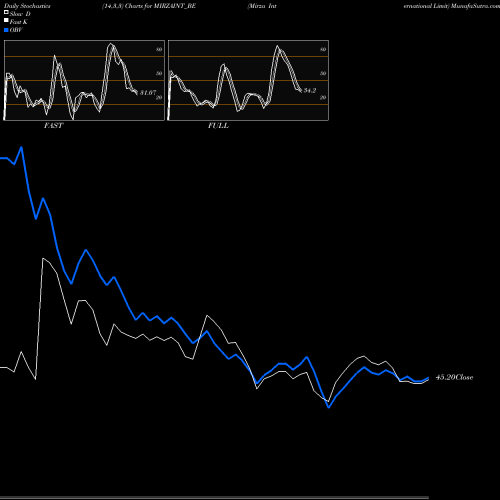The width and height of the screenshot is (500, 500).
Task: Click the 'Fast K' legend text
Action: click(19, 22)
